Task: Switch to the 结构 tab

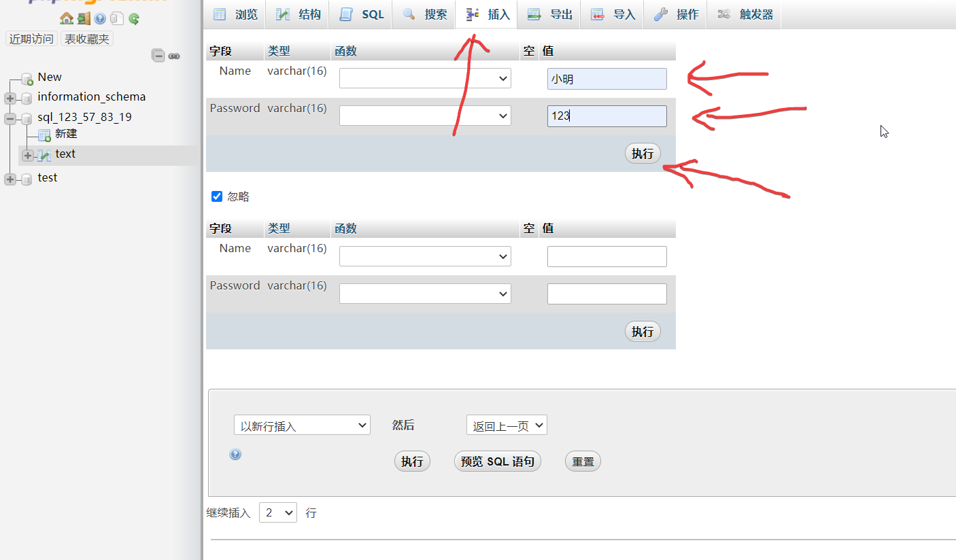Action: pos(298,14)
